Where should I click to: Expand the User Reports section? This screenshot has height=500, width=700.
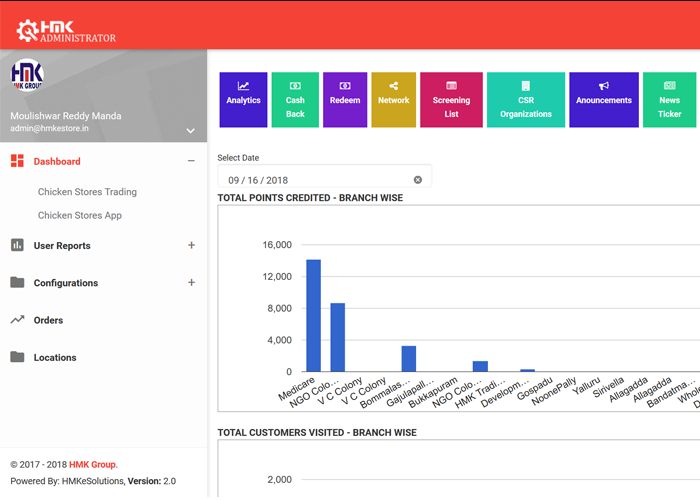191,245
